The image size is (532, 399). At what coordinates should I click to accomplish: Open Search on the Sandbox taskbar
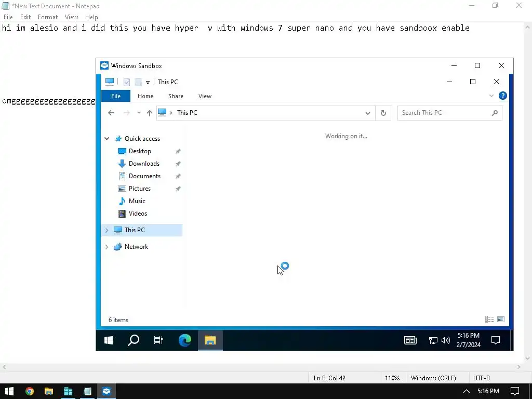click(134, 340)
